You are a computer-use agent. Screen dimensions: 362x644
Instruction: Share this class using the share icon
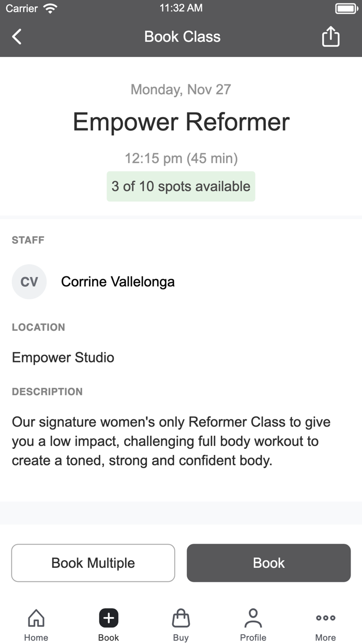[x=330, y=36]
